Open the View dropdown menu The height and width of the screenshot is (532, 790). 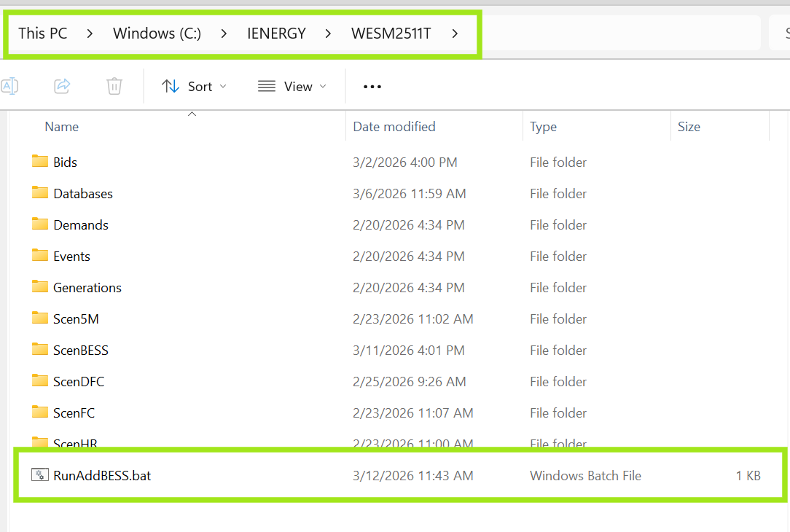292,87
